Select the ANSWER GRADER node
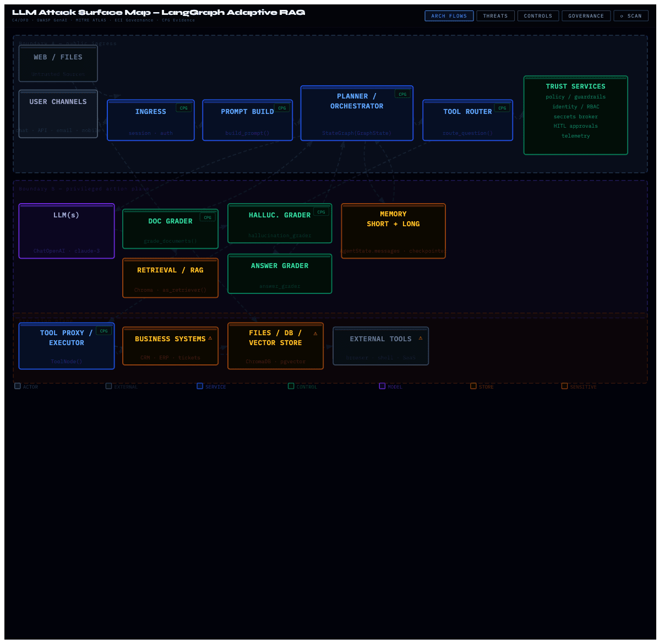The image size is (659, 644). (x=280, y=274)
